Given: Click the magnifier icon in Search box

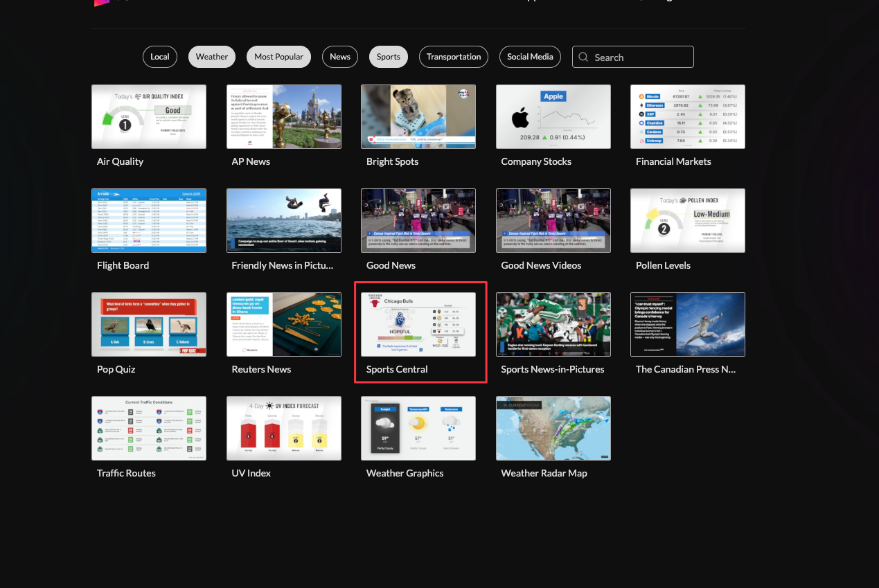Looking at the screenshot, I should tap(583, 57).
